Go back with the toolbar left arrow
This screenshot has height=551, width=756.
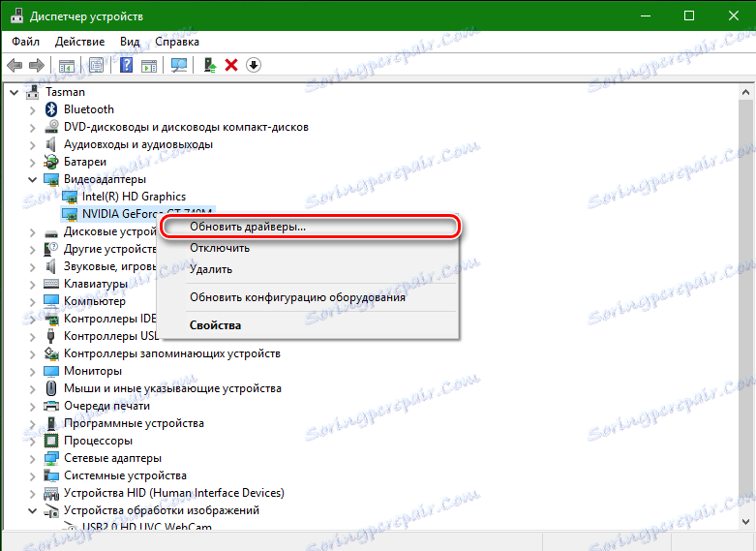pos(15,65)
